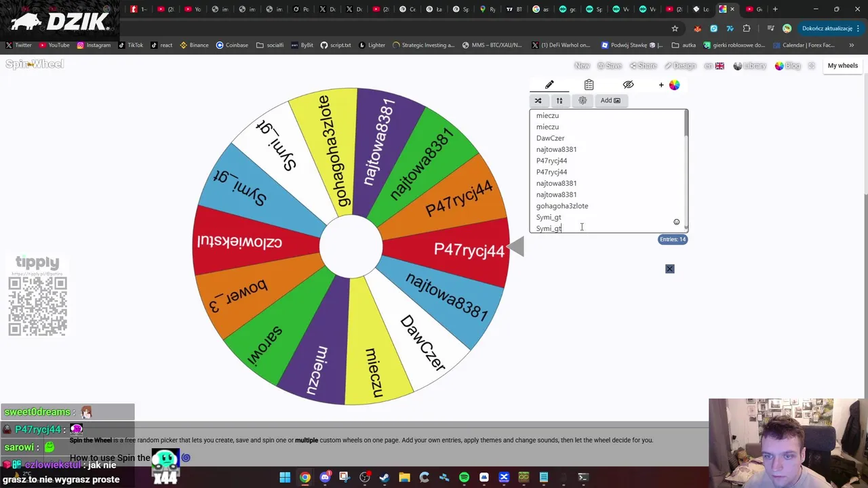Change language via the en flag

714,66
